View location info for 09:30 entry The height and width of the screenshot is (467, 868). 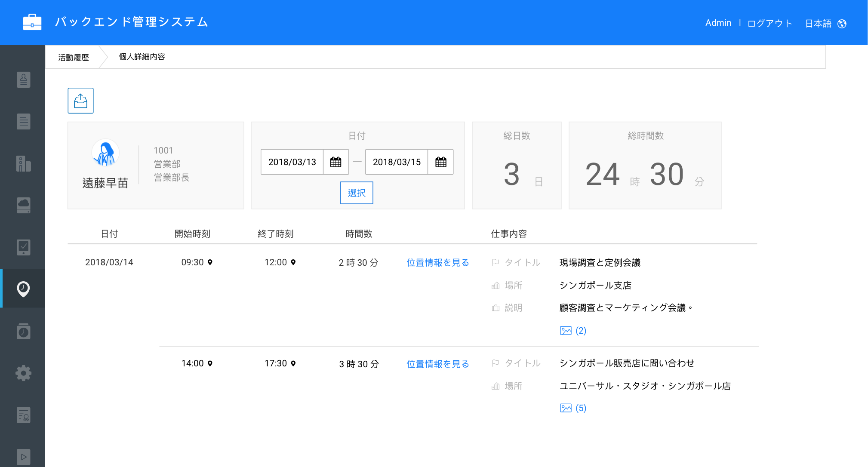coord(437,263)
